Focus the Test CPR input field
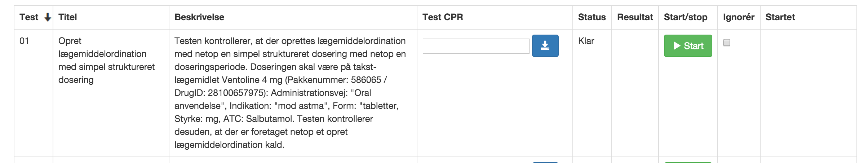 pos(476,46)
